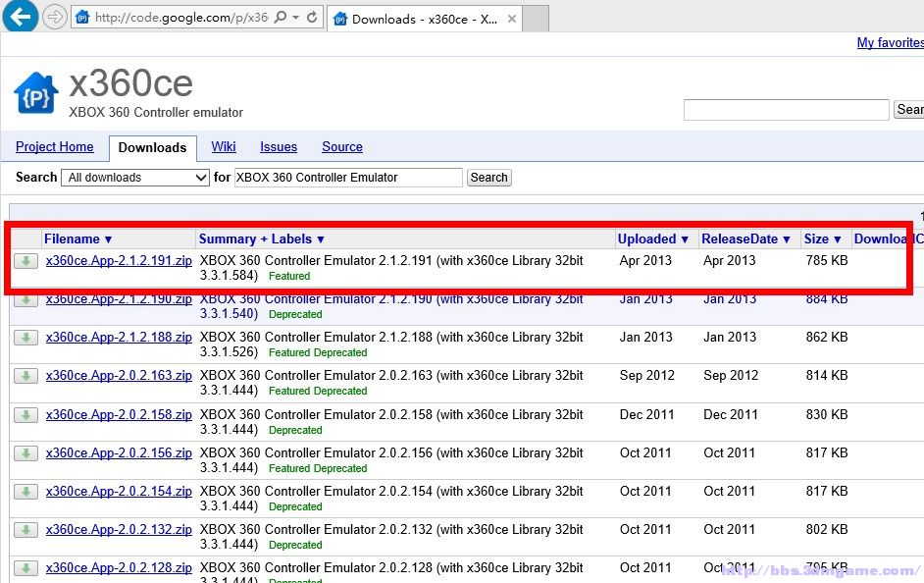Open the address bar dropdown arrow
Viewport: 924px width, 583px height.
point(296,17)
